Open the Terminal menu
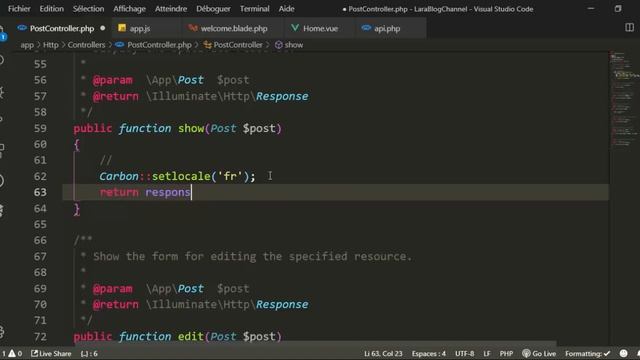The image size is (640, 360). pyautogui.click(x=254, y=9)
